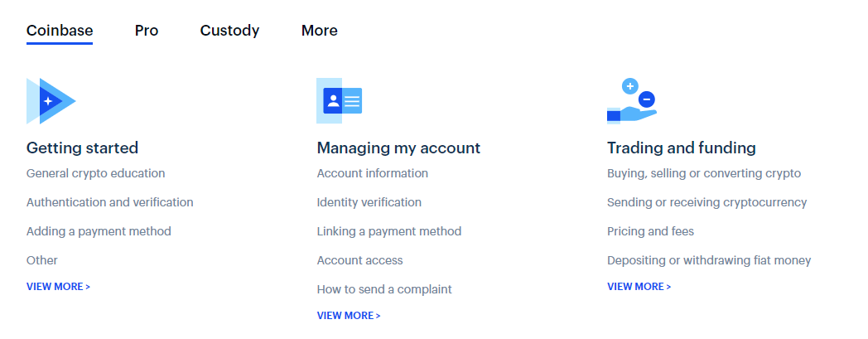Viewport: 868px width, 339px height.
Task: Go to Adding a payment method
Action: click(99, 231)
